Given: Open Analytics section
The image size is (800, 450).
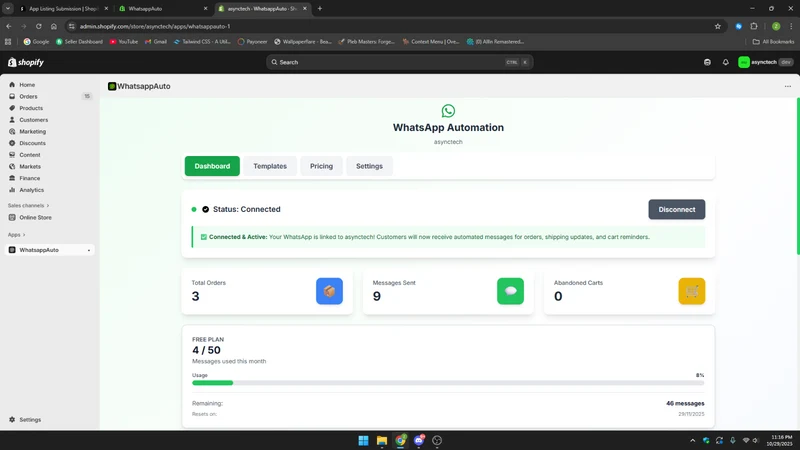Looking at the screenshot, I should tap(32, 190).
